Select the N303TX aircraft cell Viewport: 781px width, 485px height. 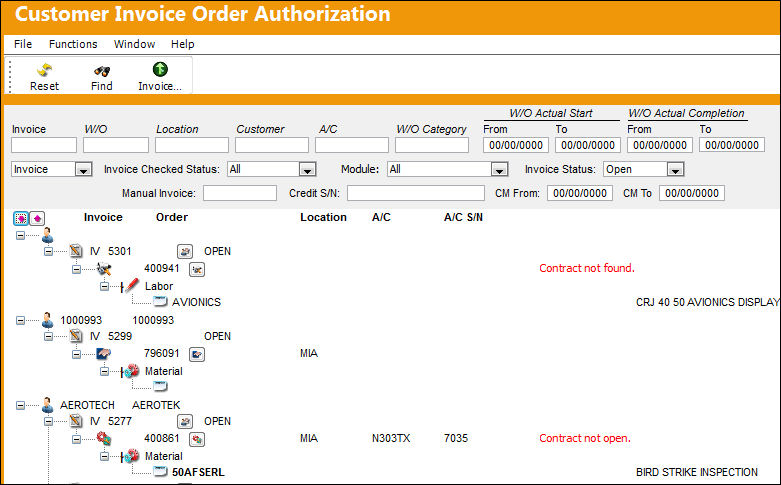tap(391, 438)
